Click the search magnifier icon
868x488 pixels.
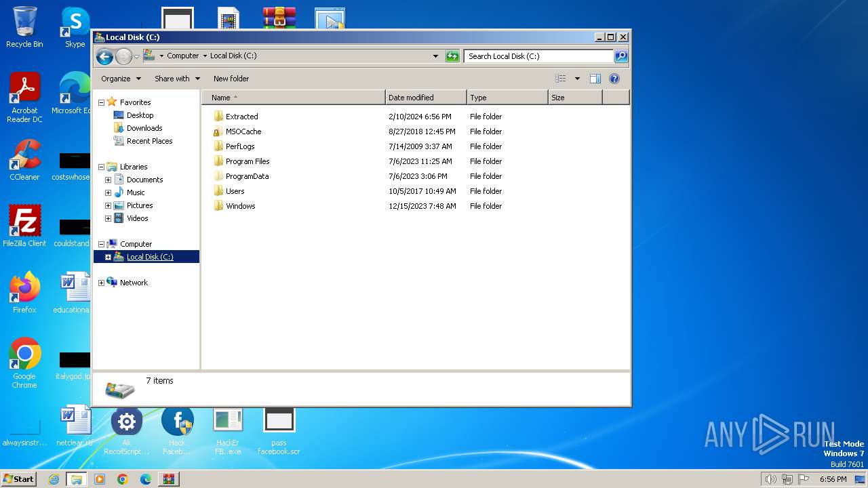click(620, 56)
